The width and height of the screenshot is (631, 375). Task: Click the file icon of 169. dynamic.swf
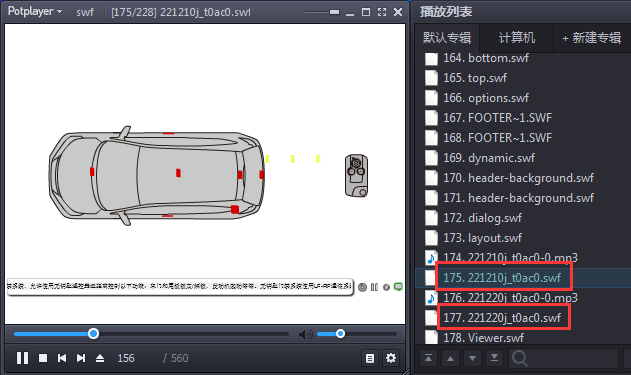point(431,158)
